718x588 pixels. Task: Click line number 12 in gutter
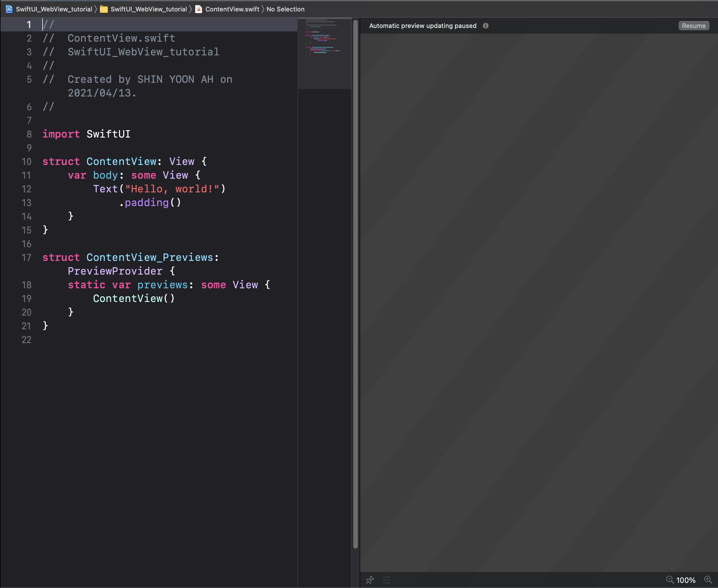point(27,189)
